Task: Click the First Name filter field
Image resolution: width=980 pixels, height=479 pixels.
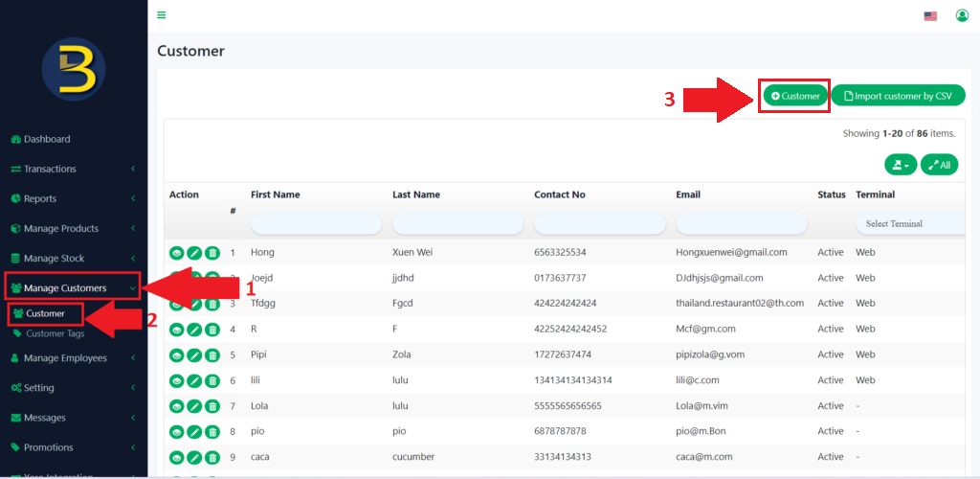Action: tap(316, 223)
